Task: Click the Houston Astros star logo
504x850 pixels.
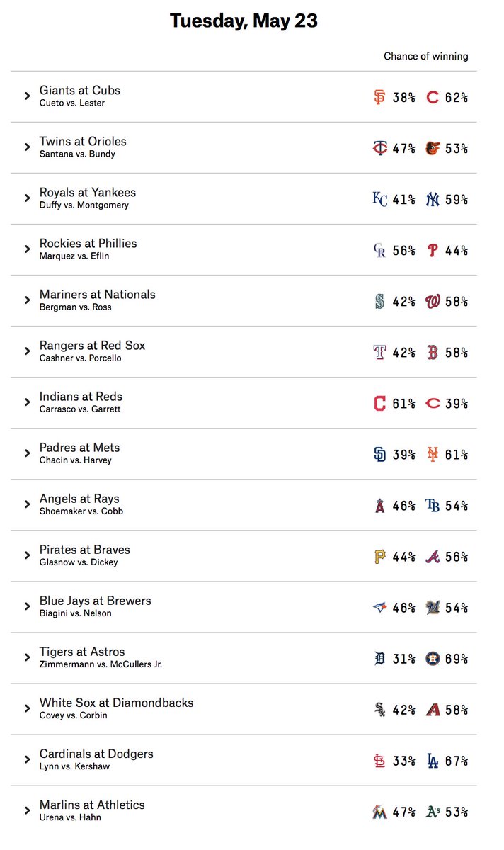Action: tap(432, 658)
